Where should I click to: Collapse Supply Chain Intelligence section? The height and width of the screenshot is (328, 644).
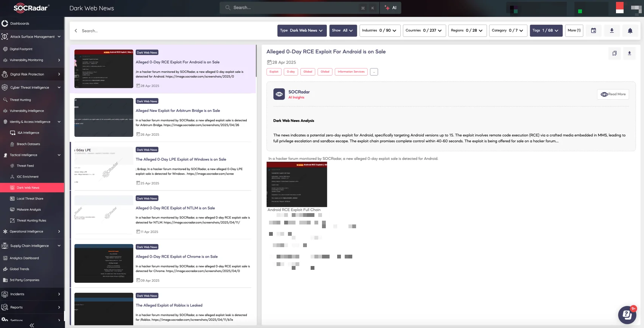[32, 246]
